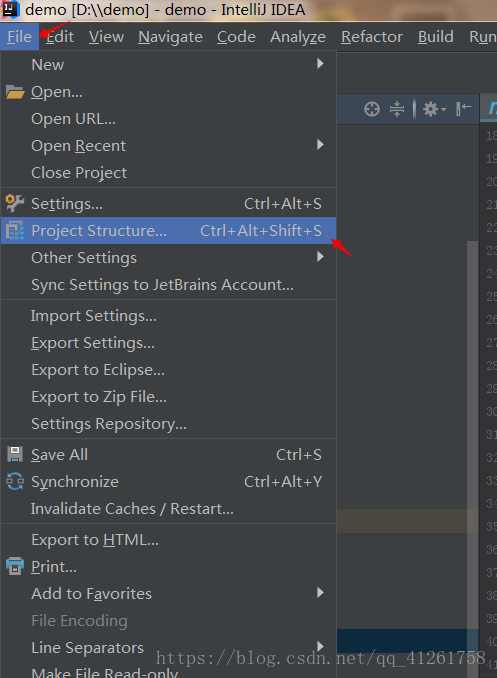Open the Code menu

[x=236, y=37]
